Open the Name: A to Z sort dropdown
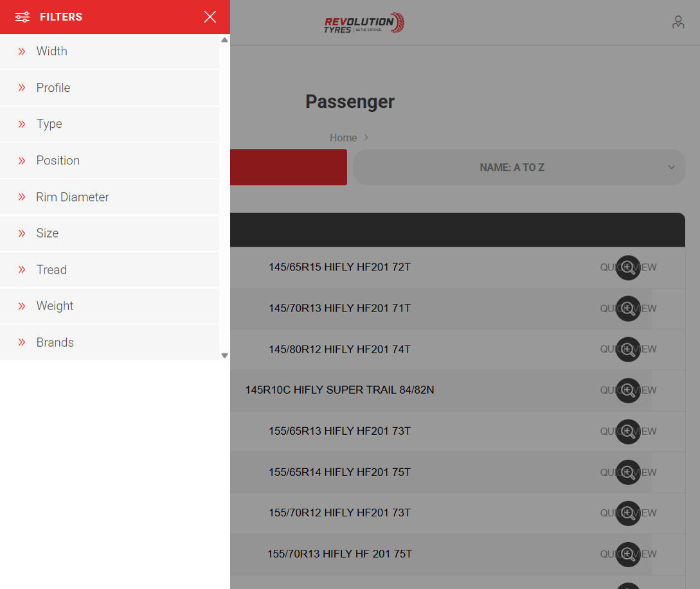 (519, 168)
